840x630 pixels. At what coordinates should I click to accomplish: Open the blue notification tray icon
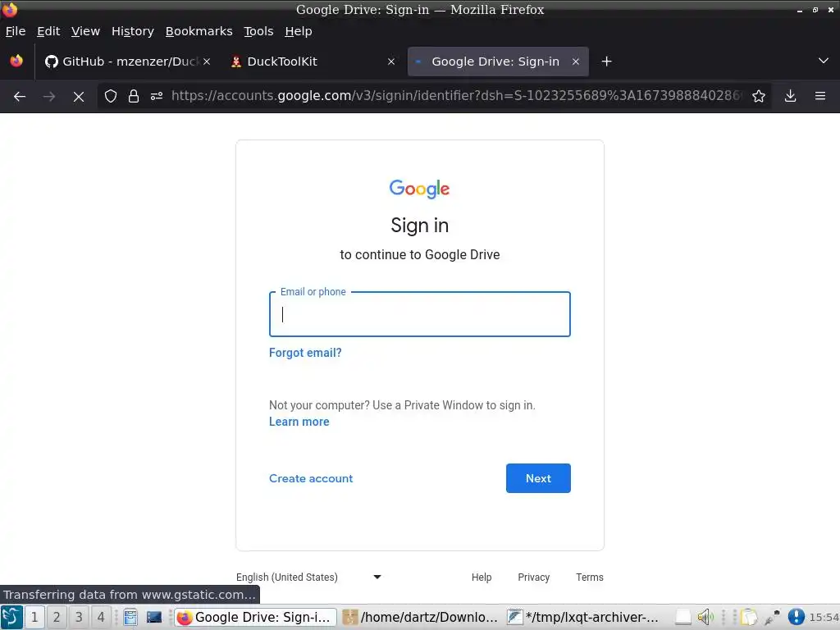pos(796,617)
